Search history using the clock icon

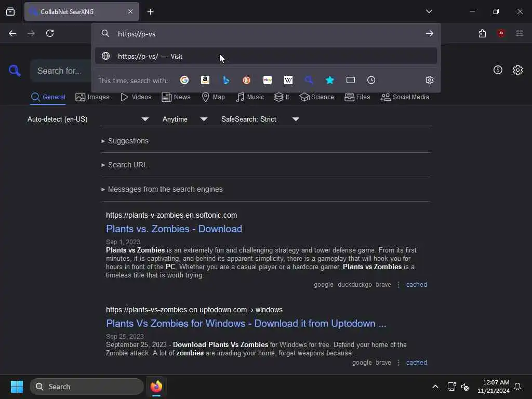click(x=371, y=80)
